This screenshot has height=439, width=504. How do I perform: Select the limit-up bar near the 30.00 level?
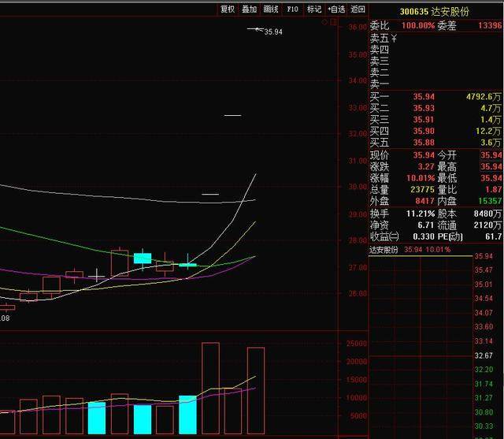(x=210, y=194)
